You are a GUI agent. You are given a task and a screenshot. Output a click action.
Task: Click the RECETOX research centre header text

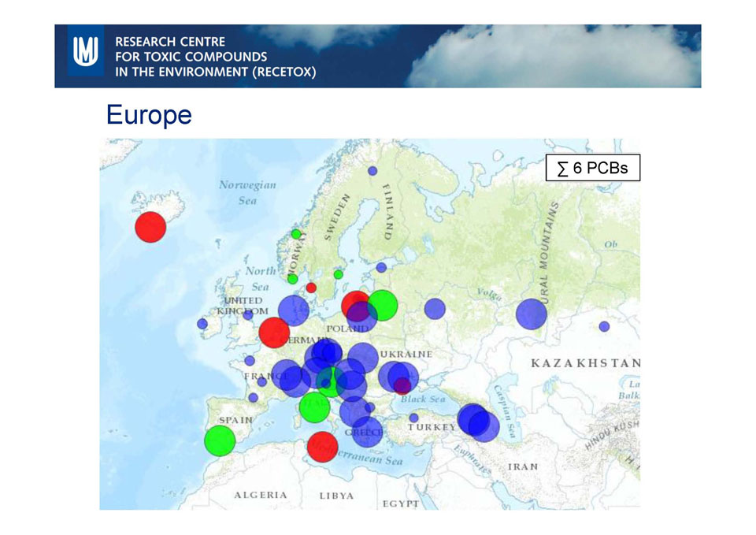pyautogui.click(x=215, y=57)
